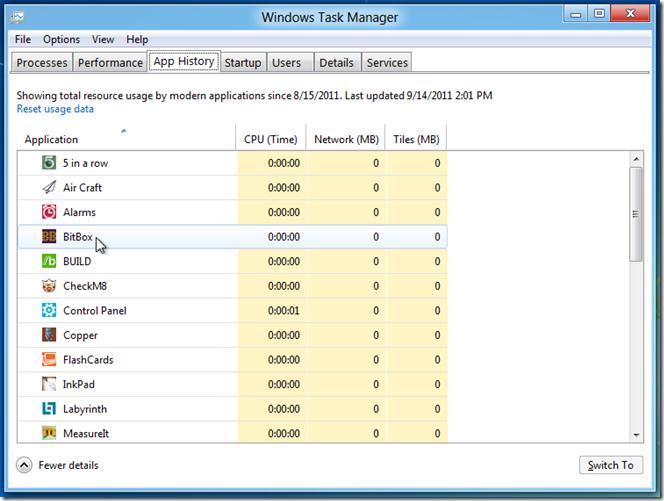Viewport: 664px width, 501px height.
Task: Select the Labyrinth app icon
Action: (49, 409)
